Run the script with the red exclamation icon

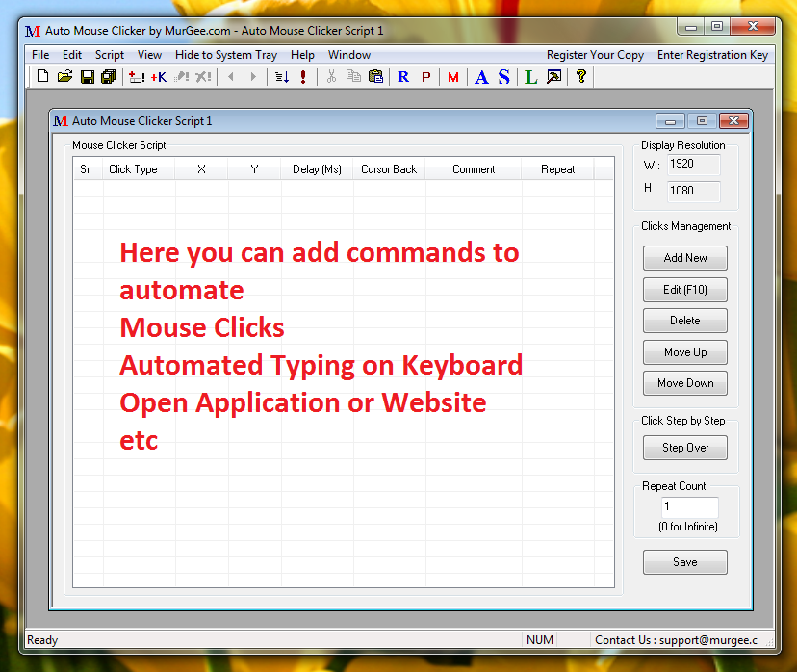(x=303, y=77)
